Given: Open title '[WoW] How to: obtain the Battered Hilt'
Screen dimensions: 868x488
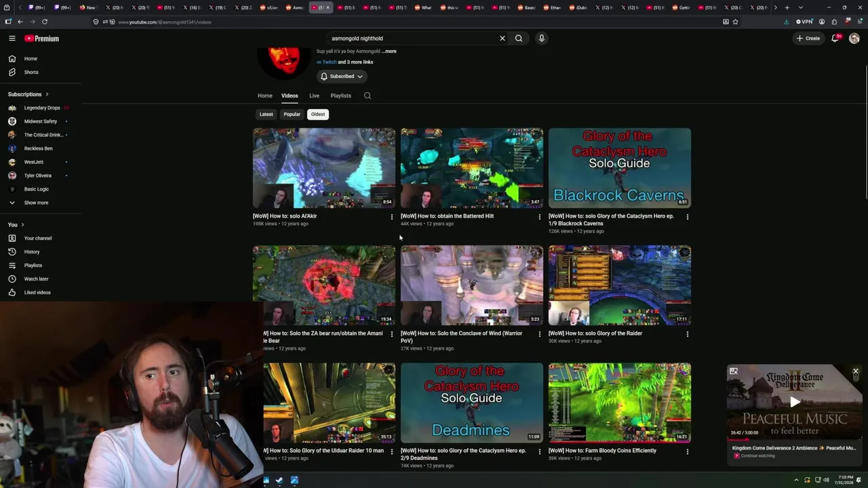Looking at the screenshot, I should 448,216.
